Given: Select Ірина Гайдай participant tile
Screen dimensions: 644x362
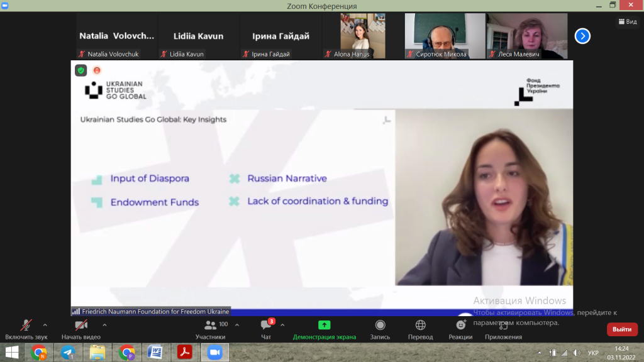Looking at the screenshot, I should tap(280, 36).
